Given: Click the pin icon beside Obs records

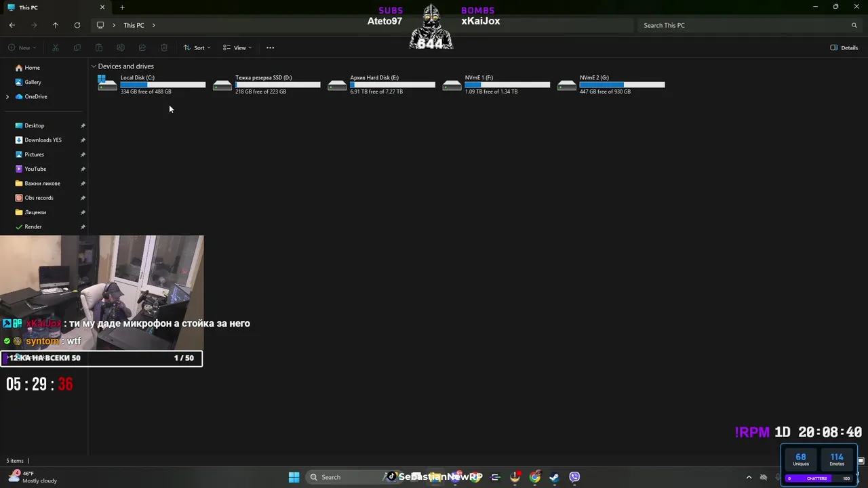Looking at the screenshot, I should (83, 198).
